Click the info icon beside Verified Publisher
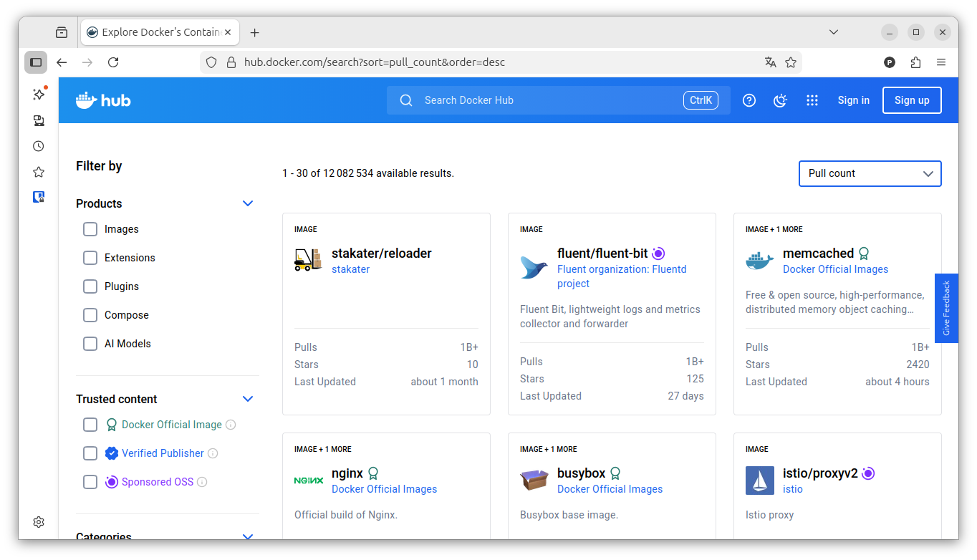The width and height of the screenshot is (977, 560). coord(213,453)
